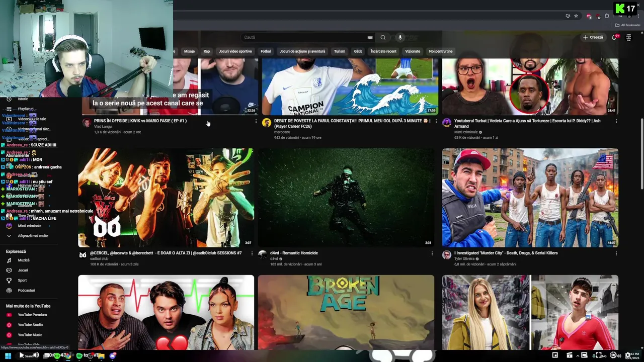Select the Fotbal filter chip
Viewport: 644px width, 362px height.
(x=266, y=51)
